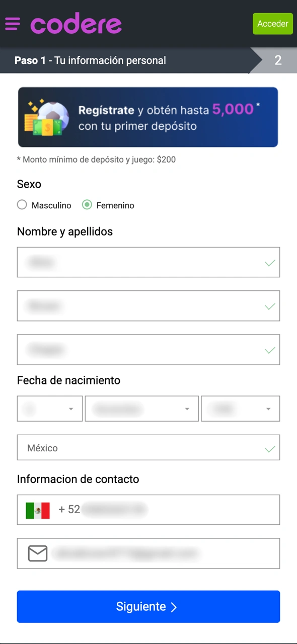This screenshot has width=297, height=644.
Task: Click the Mexico flag next to phone number
Action: pyautogui.click(x=37, y=510)
